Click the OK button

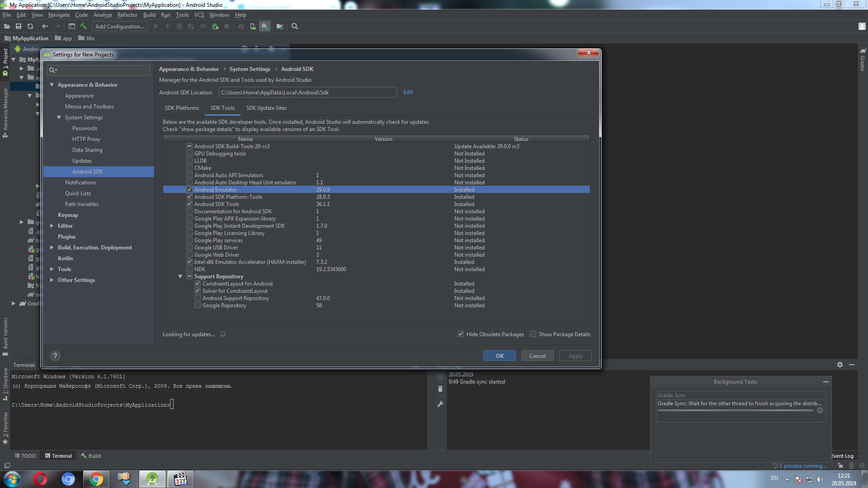(500, 356)
